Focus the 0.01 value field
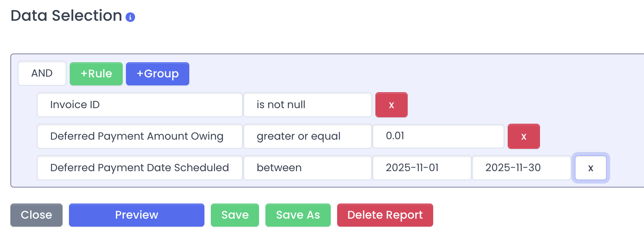The image size is (644, 245). tap(438, 136)
